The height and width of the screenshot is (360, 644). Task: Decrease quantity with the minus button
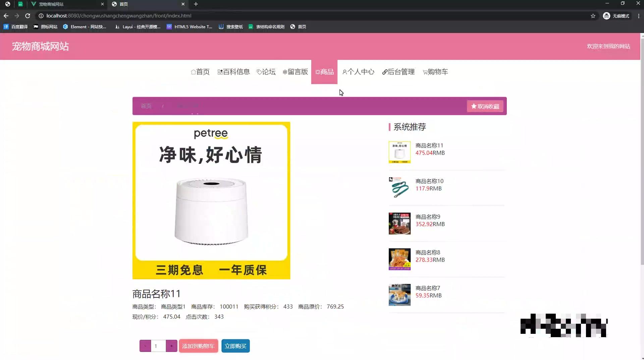(145, 346)
